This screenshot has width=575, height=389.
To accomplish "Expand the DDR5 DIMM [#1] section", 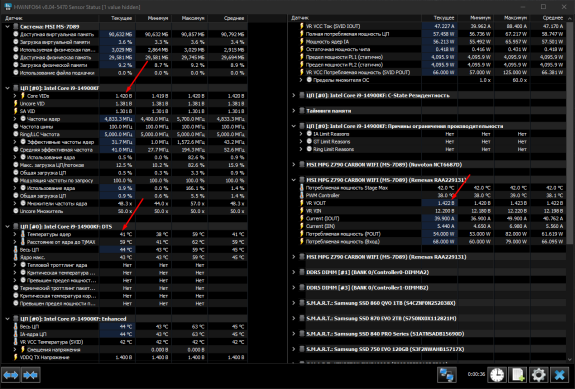I will 294,272.
